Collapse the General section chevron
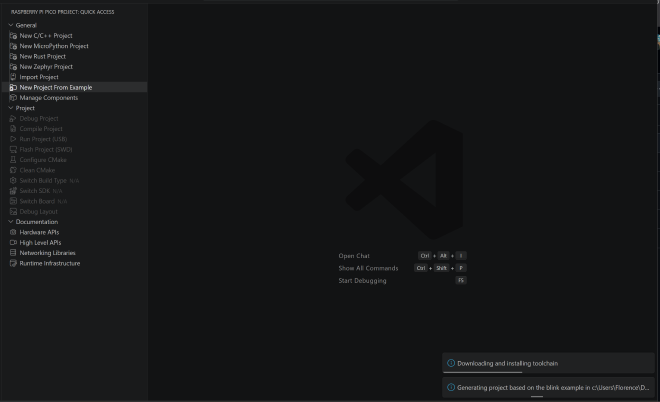 click(11, 25)
